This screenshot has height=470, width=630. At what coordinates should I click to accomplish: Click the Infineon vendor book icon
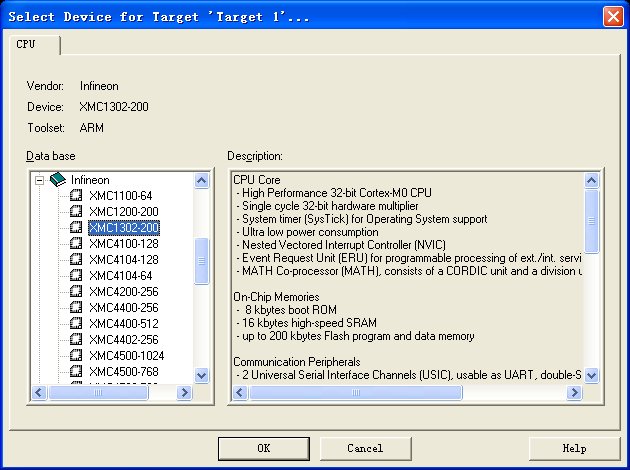click(57, 180)
